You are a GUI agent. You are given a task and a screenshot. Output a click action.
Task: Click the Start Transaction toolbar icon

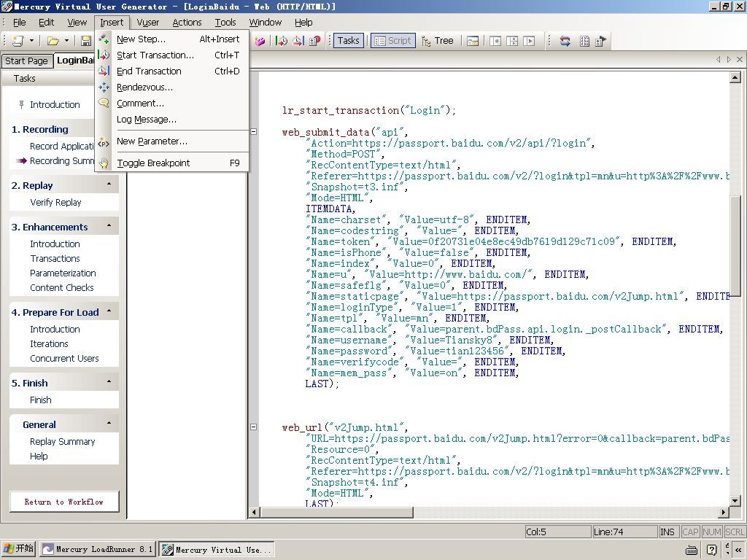282,41
